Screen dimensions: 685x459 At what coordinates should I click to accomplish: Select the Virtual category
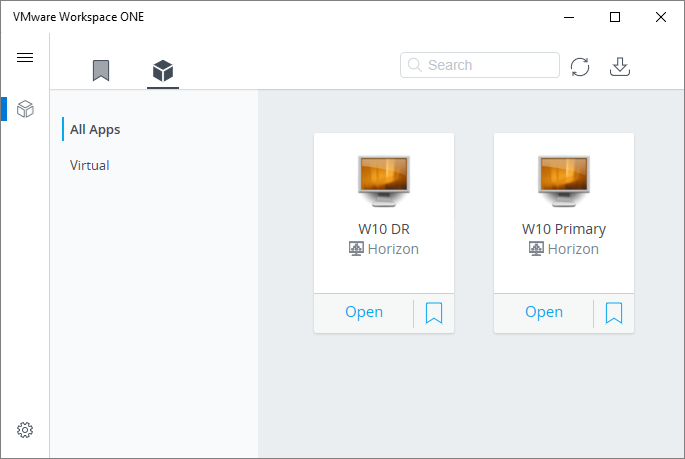[90, 165]
